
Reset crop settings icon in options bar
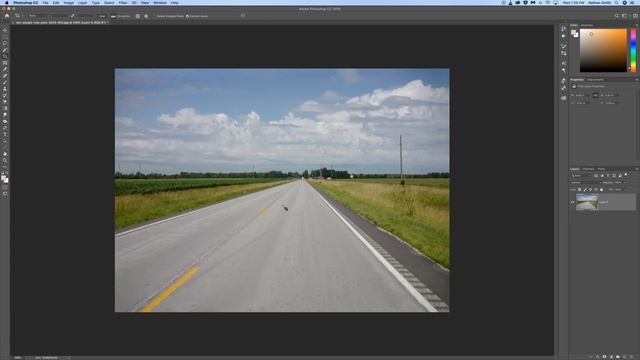click(x=243, y=16)
